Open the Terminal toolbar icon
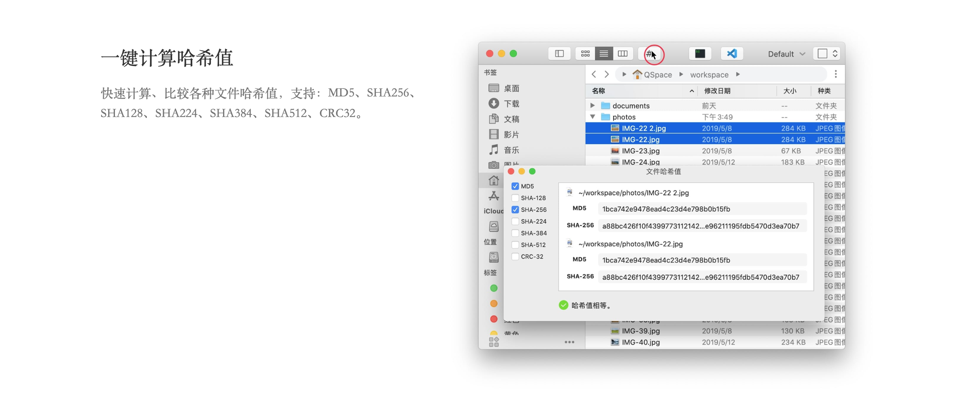Viewport: 980px width, 407px height. pyautogui.click(x=700, y=54)
